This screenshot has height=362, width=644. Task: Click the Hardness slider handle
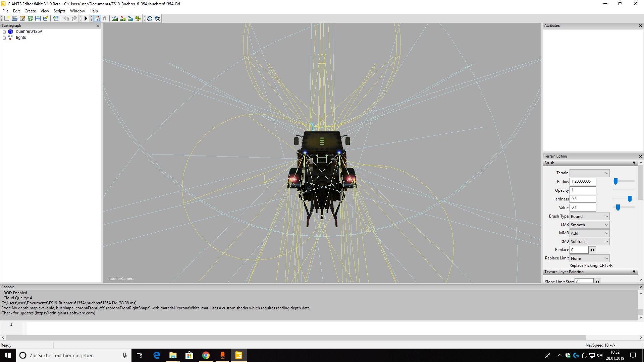[630, 199]
